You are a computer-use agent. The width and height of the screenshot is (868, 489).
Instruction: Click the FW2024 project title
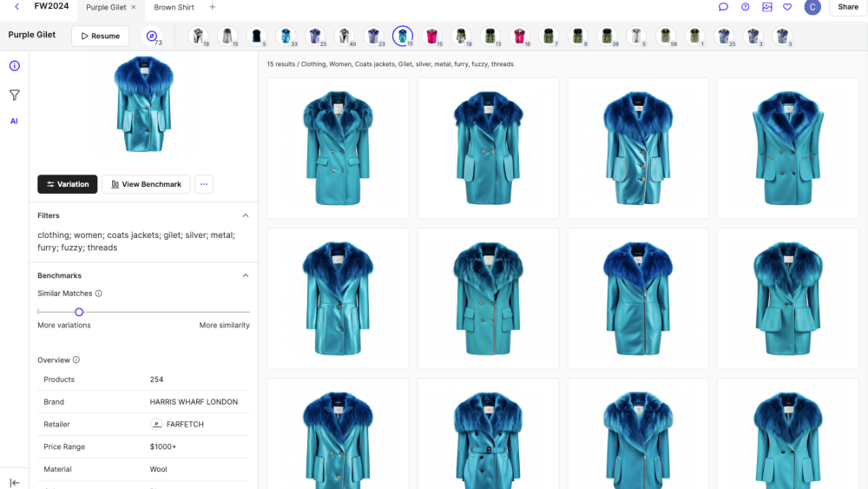click(x=51, y=6)
